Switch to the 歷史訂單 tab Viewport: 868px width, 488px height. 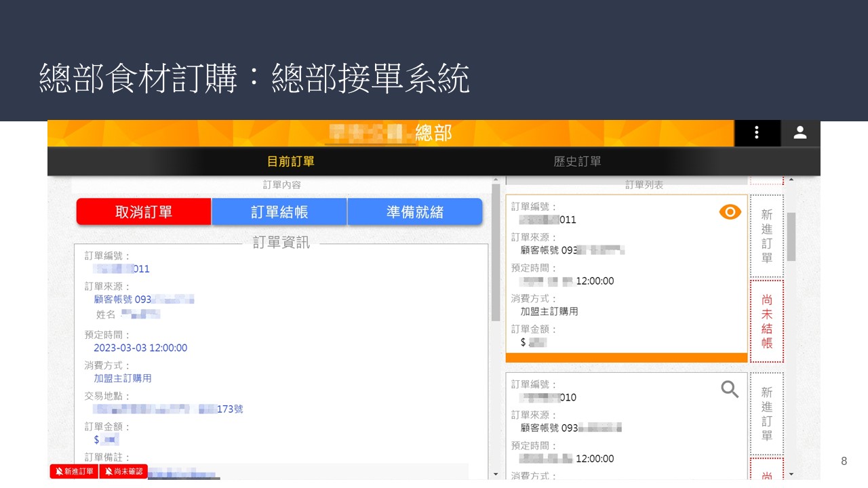pos(577,162)
